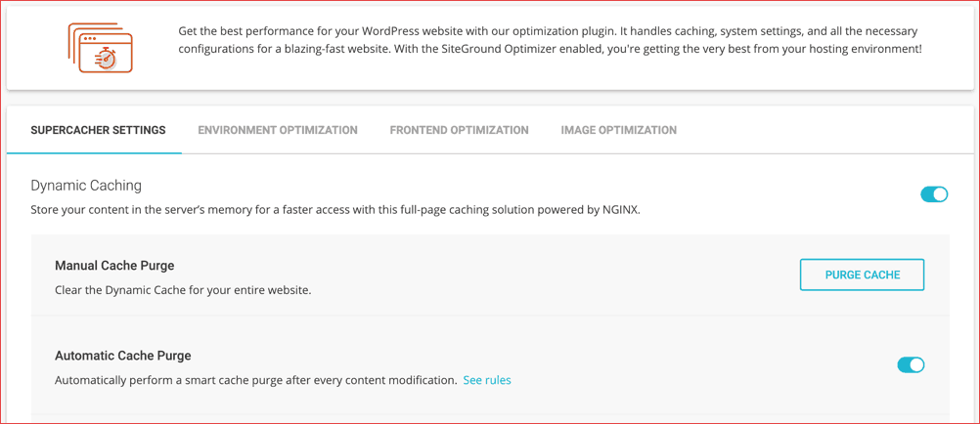Click the gray Manual Cache Purge panel background
Viewport: 980px width, 424px height.
[490, 275]
